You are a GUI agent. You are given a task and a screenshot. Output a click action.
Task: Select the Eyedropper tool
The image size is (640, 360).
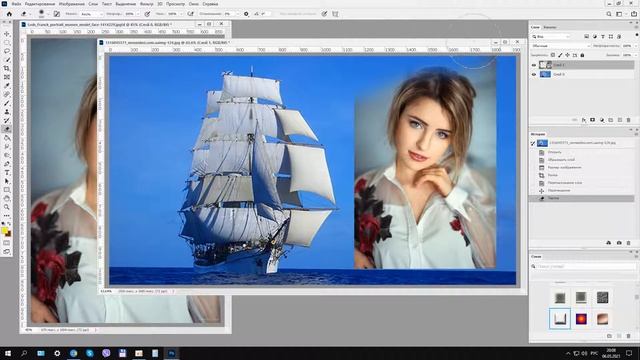pyautogui.click(x=7, y=86)
